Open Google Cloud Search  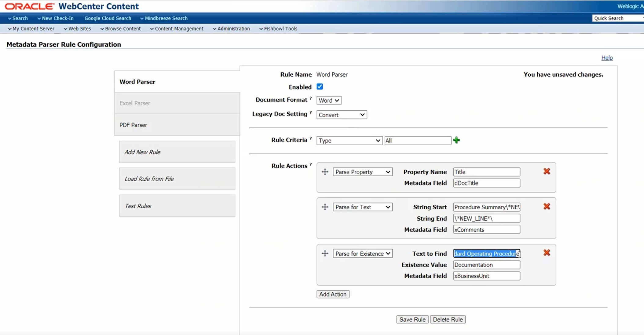(x=108, y=18)
